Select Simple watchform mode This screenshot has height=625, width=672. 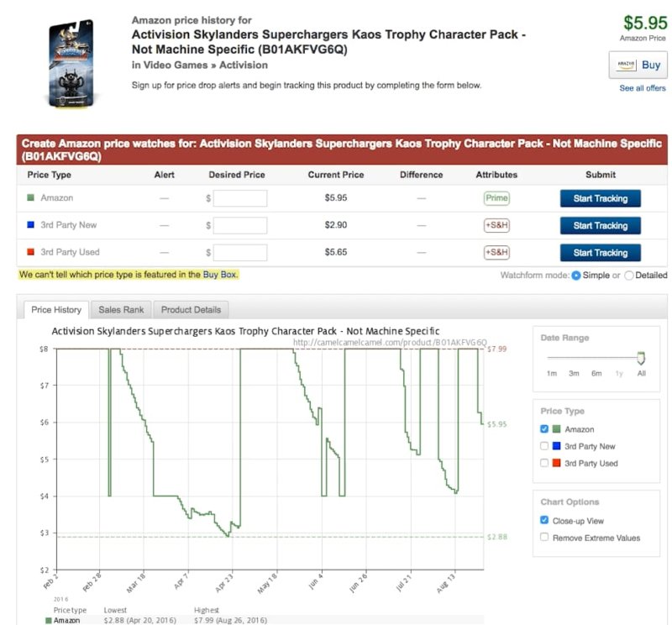(576, 276)
